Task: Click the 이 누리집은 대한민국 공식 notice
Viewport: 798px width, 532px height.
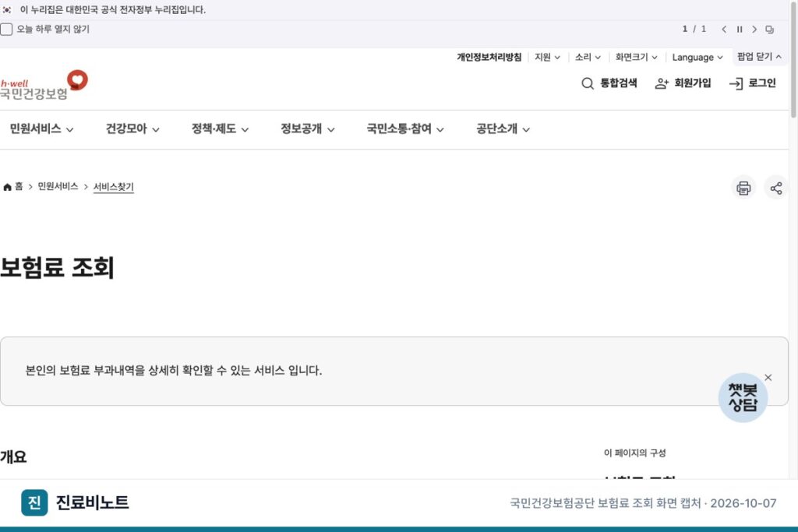Action: tap(113, 9)
